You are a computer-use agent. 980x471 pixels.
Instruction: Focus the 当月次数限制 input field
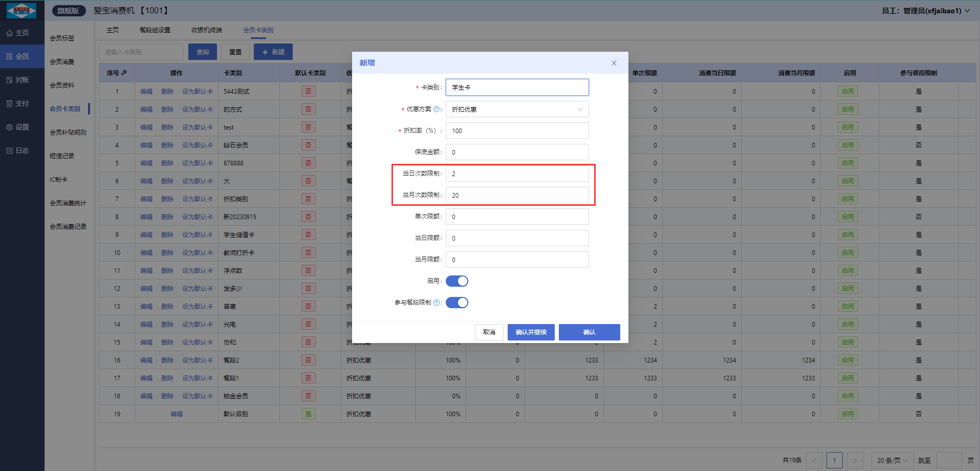(x=517, y=195)
